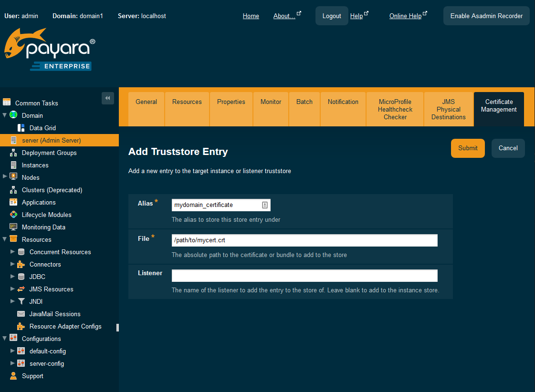The image size is (535, 392).
Task: Expand the server-config entry
Action: point(12,363)
